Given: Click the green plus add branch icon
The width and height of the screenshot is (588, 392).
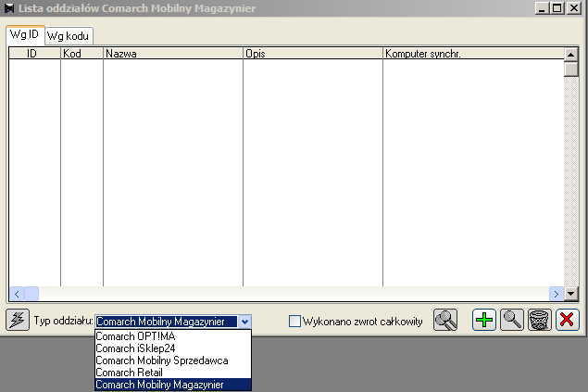Looking at the screenshot, I should (483, 320).
